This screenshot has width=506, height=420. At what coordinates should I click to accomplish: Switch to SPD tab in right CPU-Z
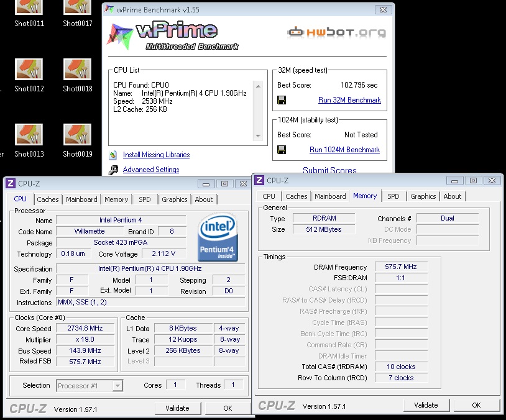click(393, 196)
